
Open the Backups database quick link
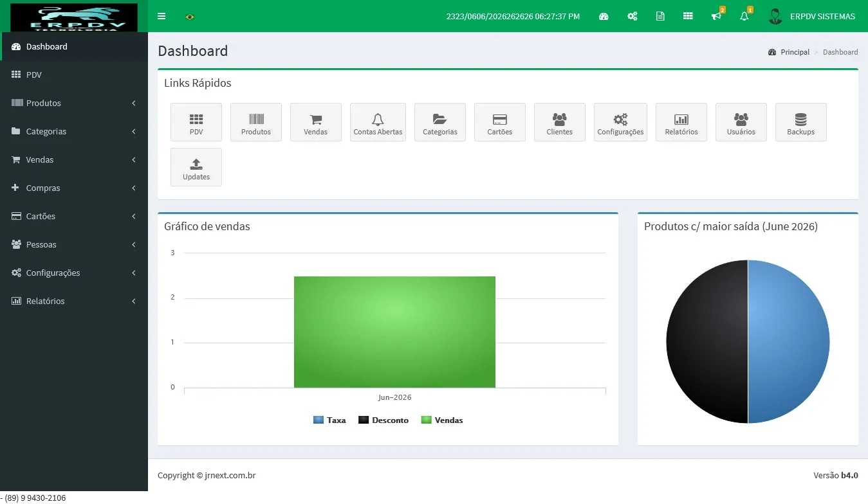pos(801,122)
